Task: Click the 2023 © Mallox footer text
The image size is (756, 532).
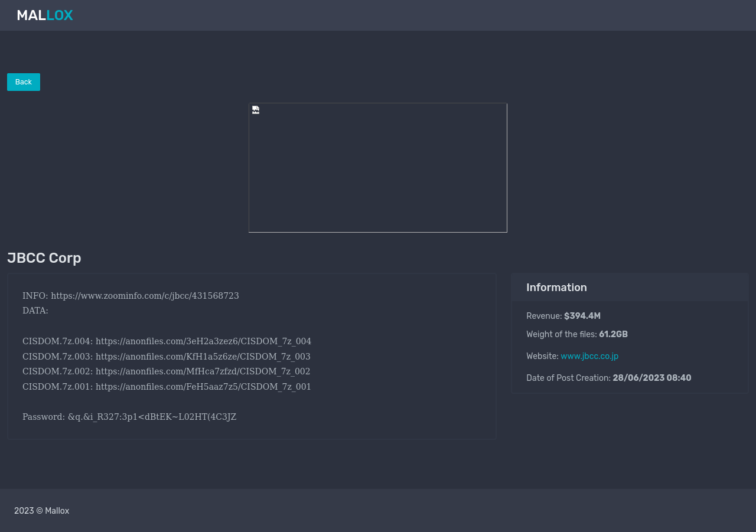Action: coord(42,511)
